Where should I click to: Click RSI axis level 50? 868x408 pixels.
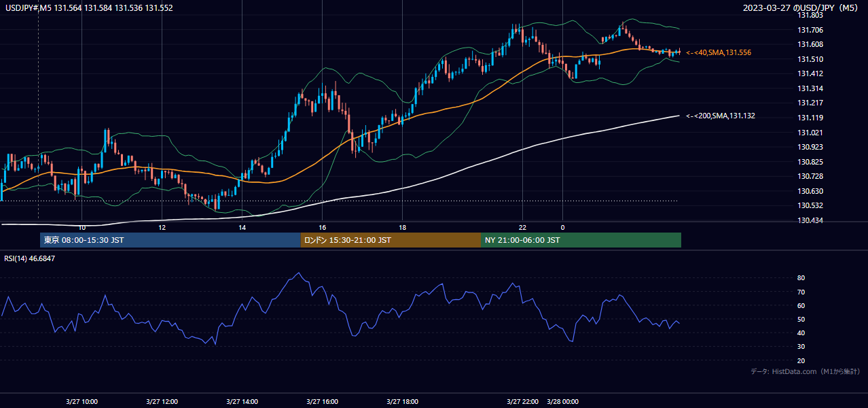pos(801,319)
